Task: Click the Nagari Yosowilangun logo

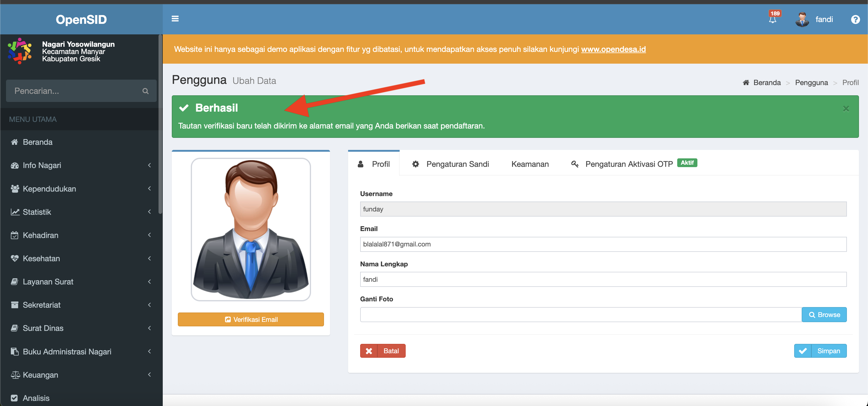Action: pos(20,51)
